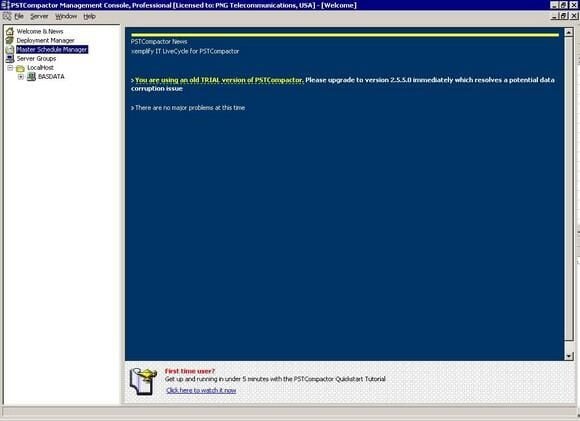Image resolution: width=580 pixels, height=421 pixels.
Task: Click the BASDATA server icon
Action: tap(31, 77)
